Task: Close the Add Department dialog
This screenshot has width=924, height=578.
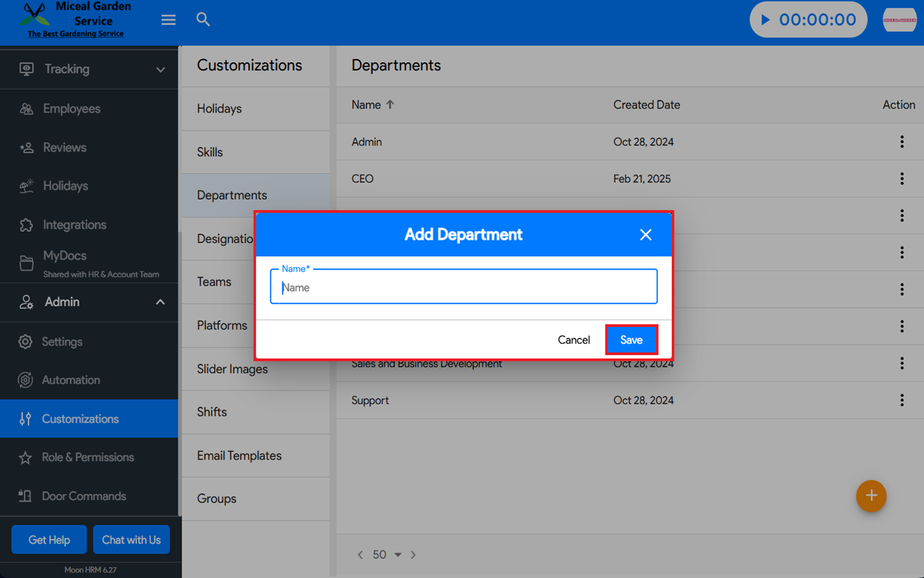Action: 646,235
